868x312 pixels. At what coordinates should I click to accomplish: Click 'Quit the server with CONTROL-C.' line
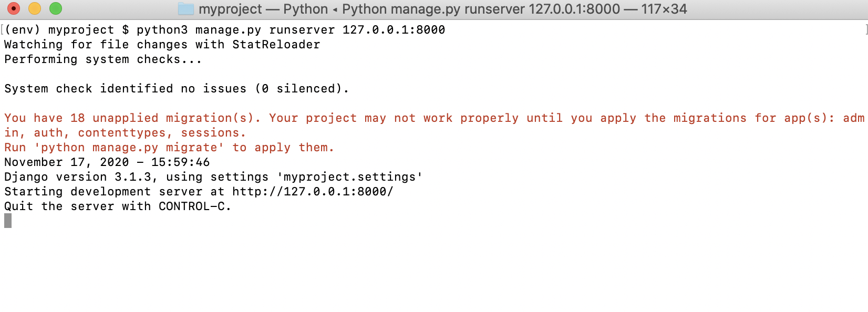click(x=118, y=206)
